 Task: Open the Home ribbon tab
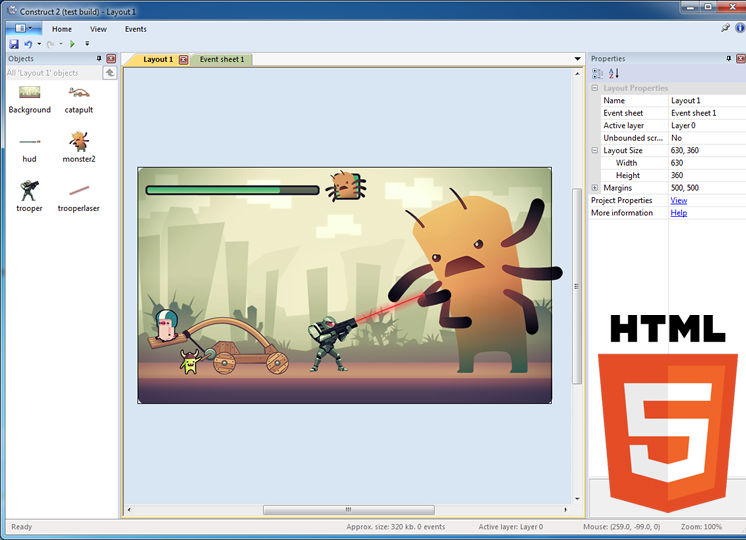62,29
